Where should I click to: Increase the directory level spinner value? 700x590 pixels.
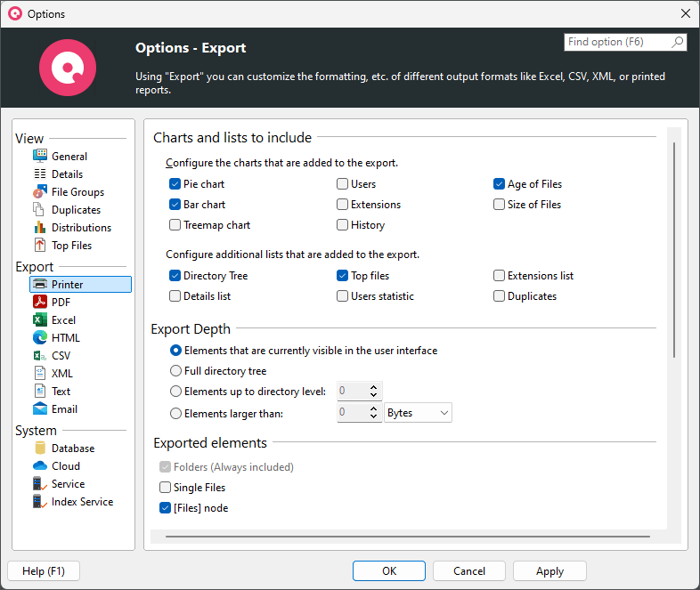point(374,387)
